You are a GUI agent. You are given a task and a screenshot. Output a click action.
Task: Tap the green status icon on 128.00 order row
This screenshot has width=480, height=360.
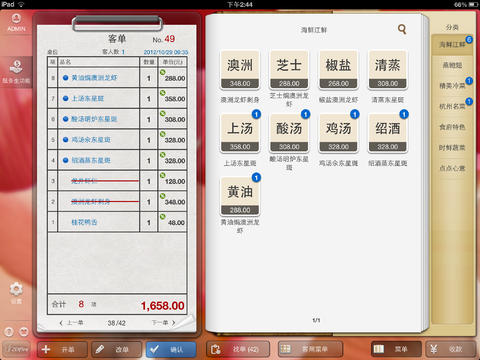click(x=163, y=175)
